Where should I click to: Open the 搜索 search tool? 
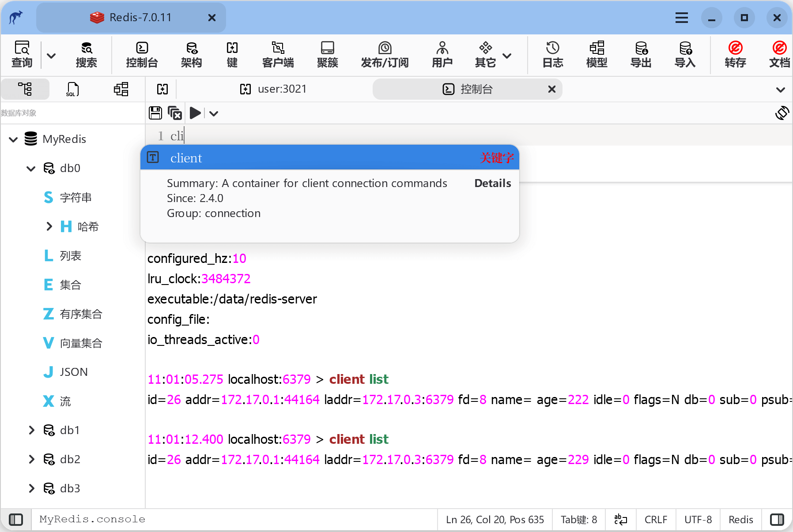(x=87, y=55)
